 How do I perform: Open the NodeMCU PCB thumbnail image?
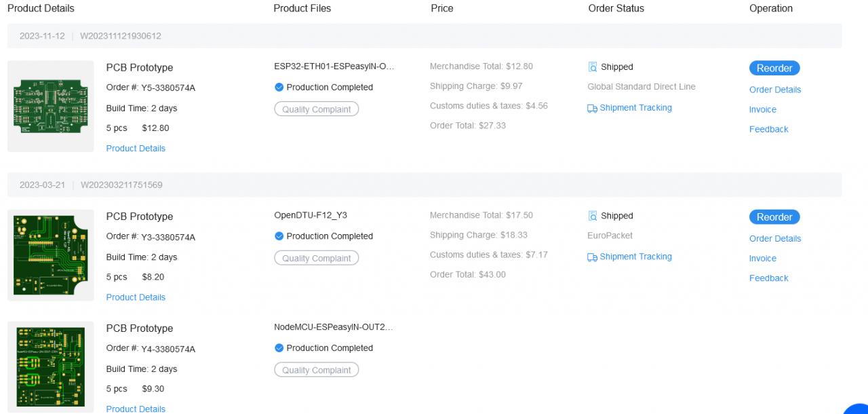[x=51, y=366]
